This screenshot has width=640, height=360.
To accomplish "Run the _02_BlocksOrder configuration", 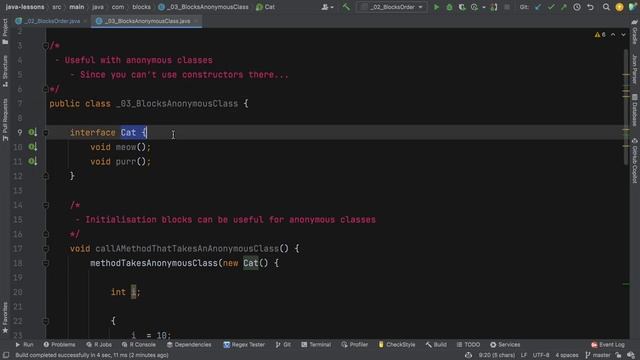I will click(436, 7).
